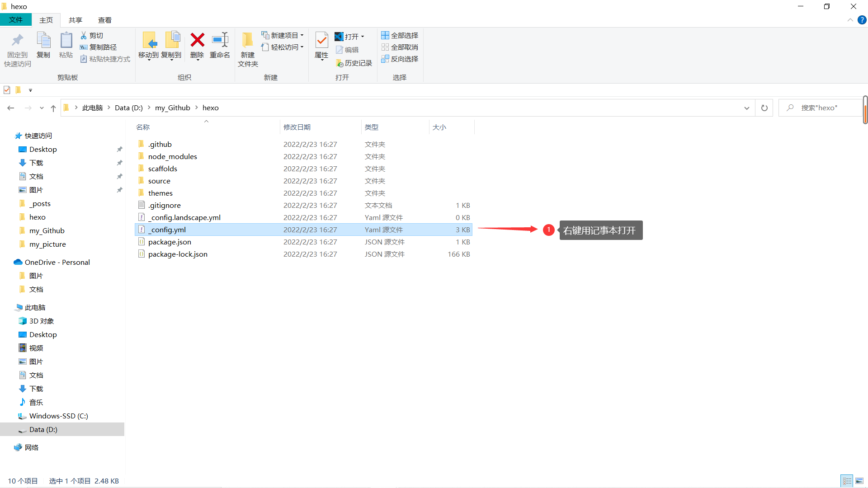Screen dimensions: 868x488
Task: Invert selection with 反向选择
Action: (400, 59)
